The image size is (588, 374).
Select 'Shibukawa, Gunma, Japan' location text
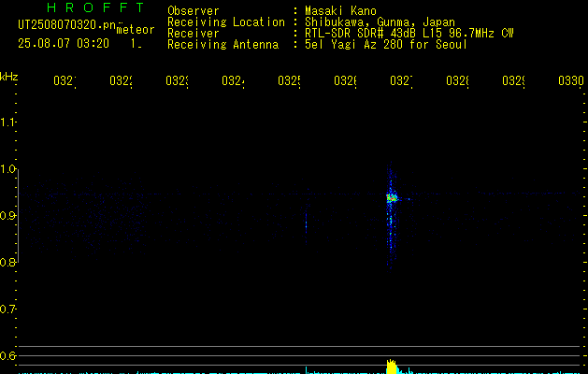(x=380, y=22)
